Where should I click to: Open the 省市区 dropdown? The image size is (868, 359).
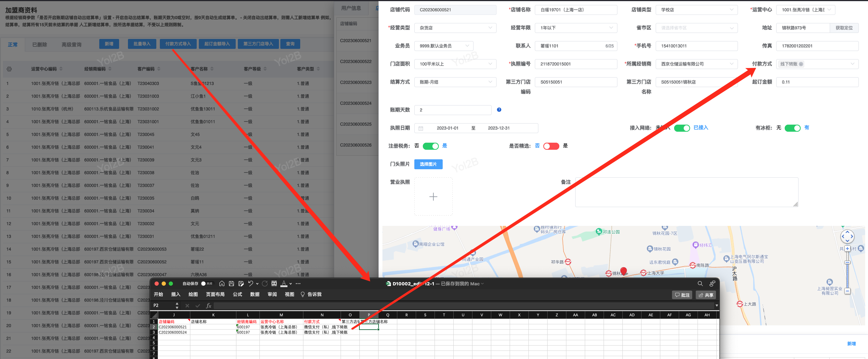point(696,28)
